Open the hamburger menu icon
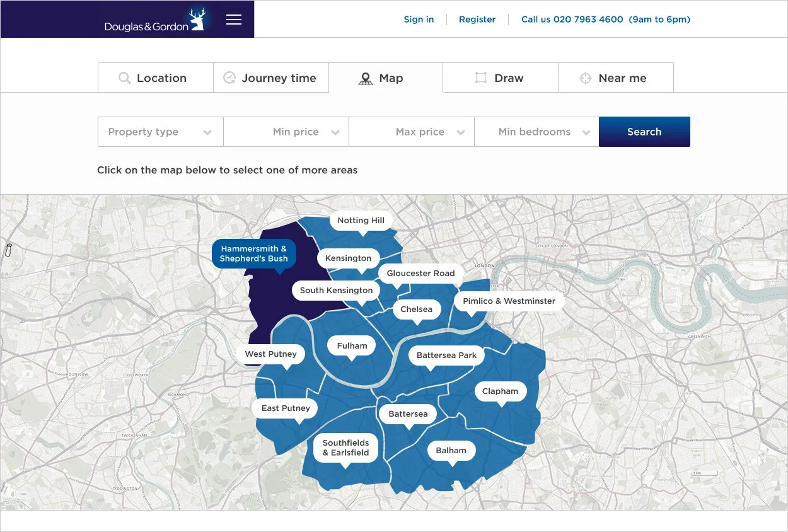 [x=234, y=20]
